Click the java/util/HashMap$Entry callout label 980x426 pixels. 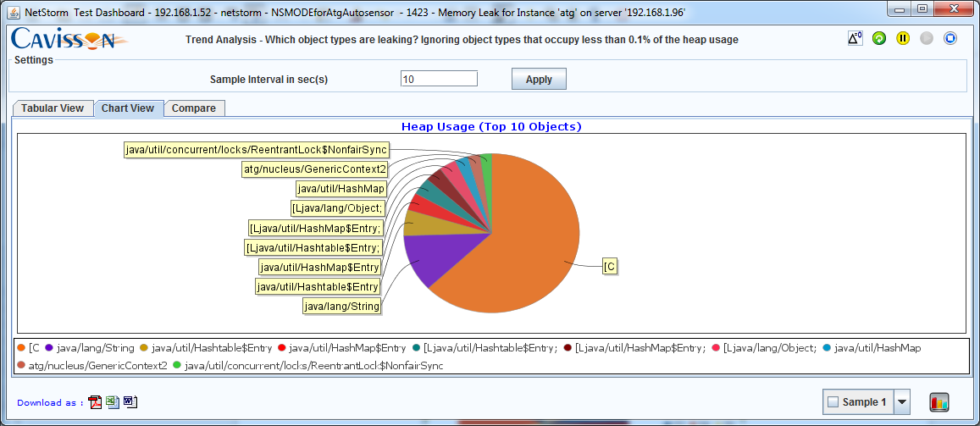(320, 268)
